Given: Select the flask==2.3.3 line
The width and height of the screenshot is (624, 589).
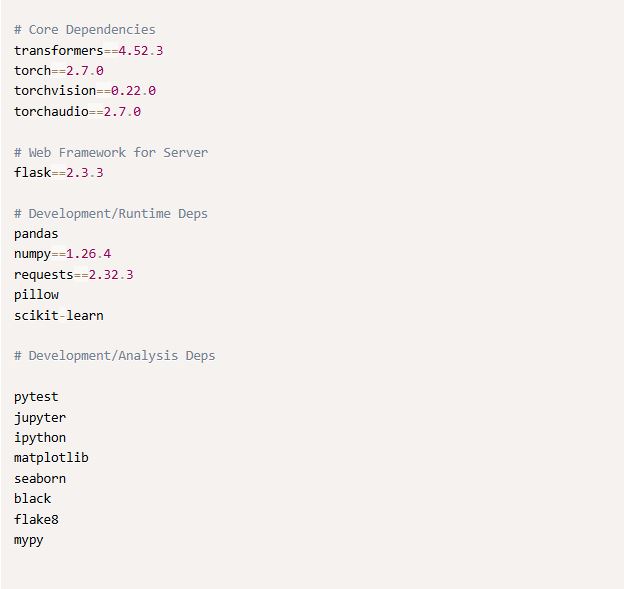Looking at the screenshot, I should (58, 173).
